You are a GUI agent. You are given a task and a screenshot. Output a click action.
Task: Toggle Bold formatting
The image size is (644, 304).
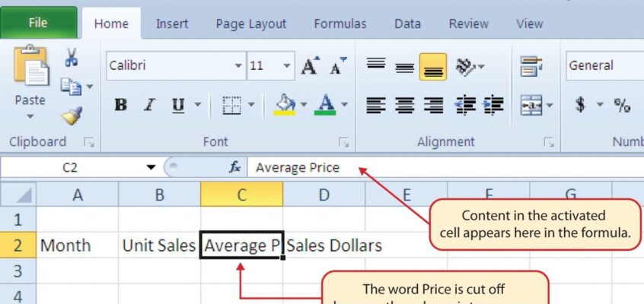(120, 105)
